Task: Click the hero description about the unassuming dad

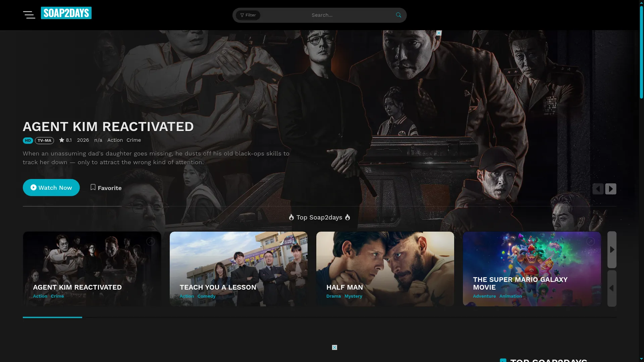Action: [x=156, y=158]
